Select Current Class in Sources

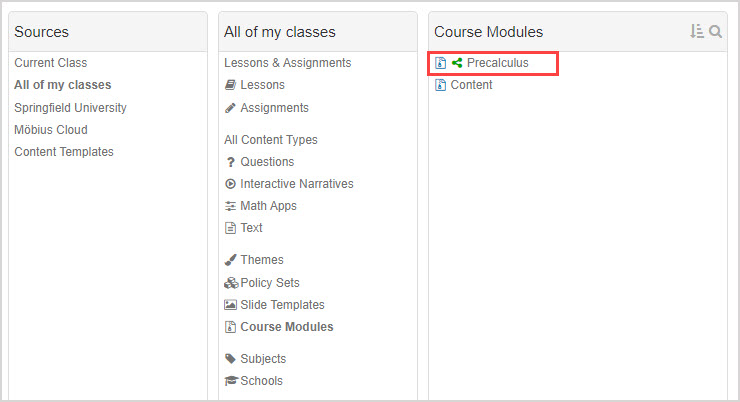(50, 63)
